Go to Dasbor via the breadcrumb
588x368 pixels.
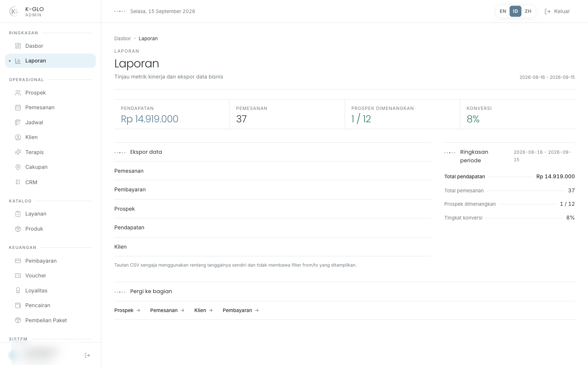coord(122,39)
